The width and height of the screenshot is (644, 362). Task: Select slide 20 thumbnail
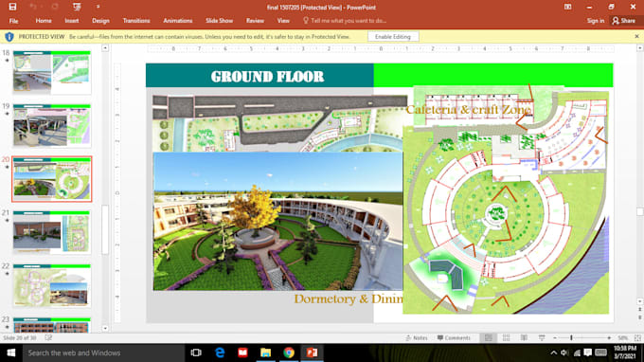[52, 179]
